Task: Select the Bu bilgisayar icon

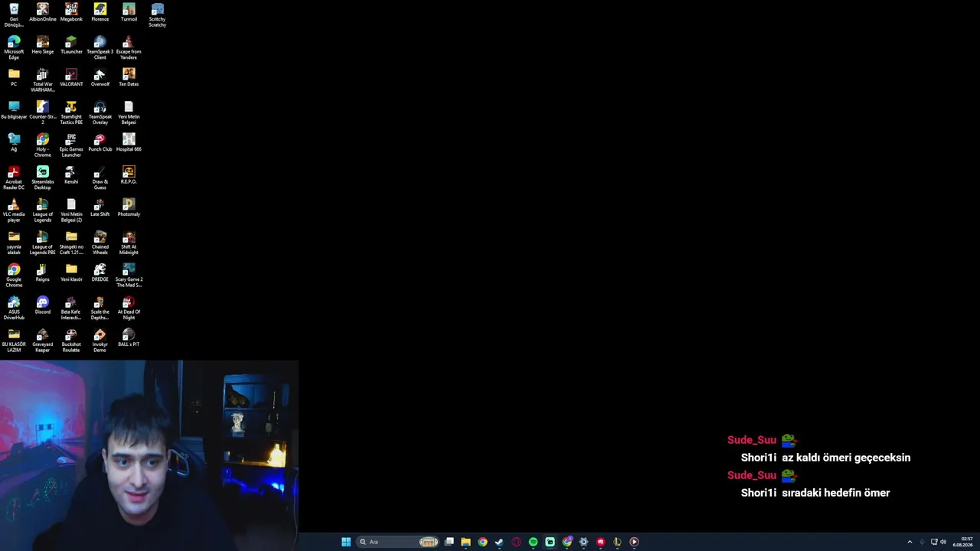Action: [14, 109]
